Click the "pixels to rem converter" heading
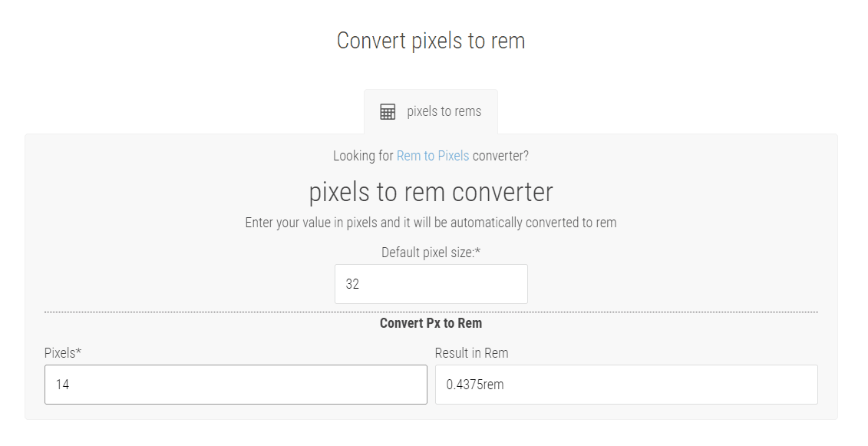 click(431, 192)
